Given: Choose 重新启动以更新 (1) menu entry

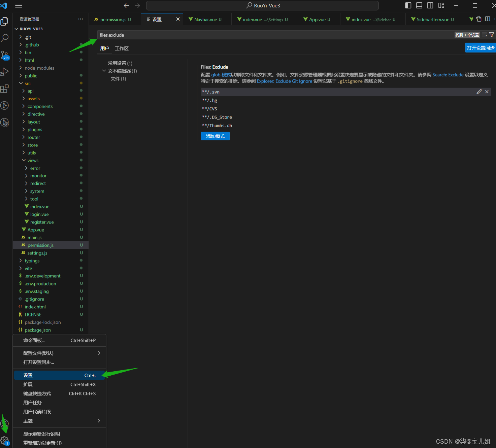Looking at the screenshot, I should (60, 443).
